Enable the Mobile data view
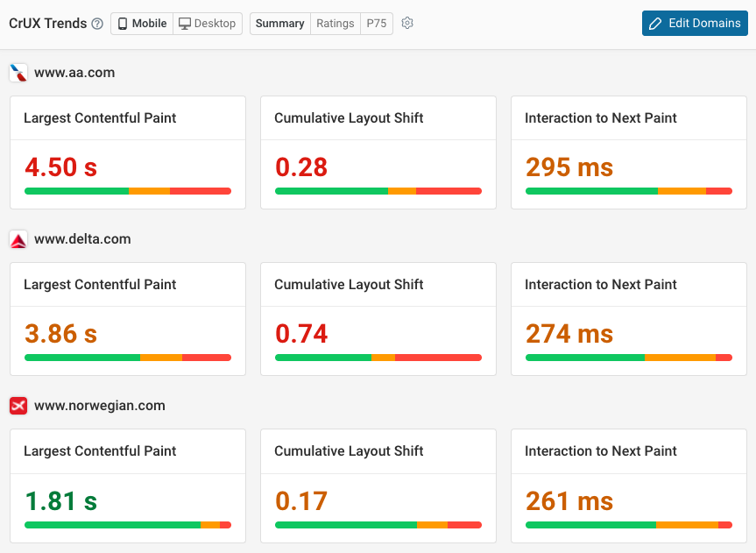This screenshot has height=553, width=756. point(141,24)
